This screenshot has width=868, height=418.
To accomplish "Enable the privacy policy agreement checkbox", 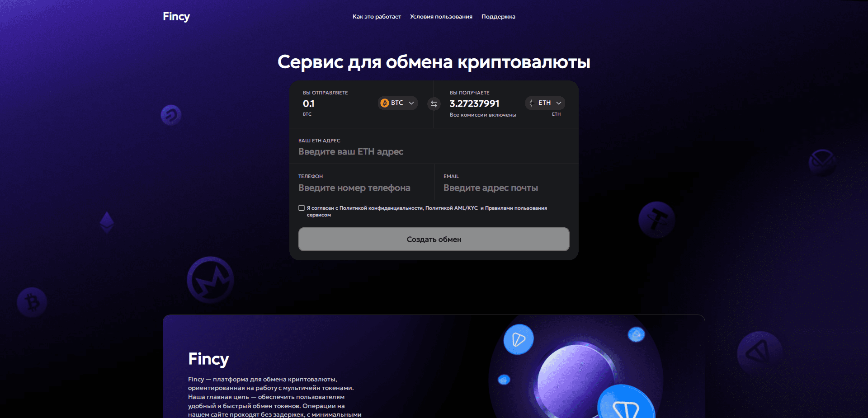I will [x=302, y=208].
